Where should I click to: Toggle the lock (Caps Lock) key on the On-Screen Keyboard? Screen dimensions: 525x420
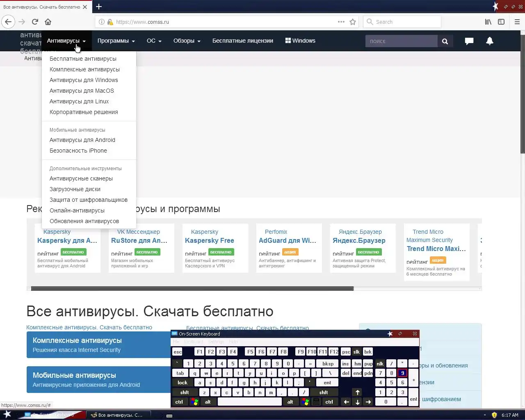183,383
